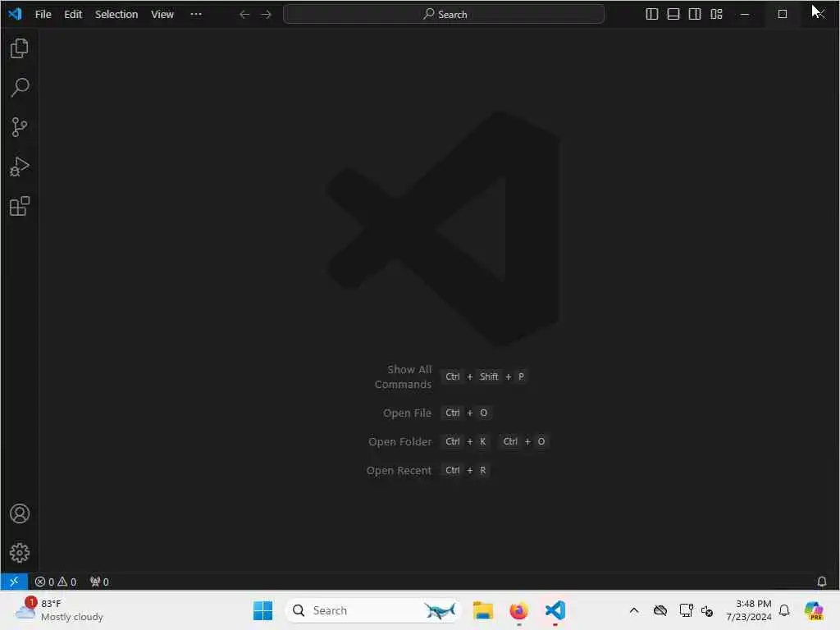Click the Search command center box
The image size is (840, 630).
[x=444, y=15]
